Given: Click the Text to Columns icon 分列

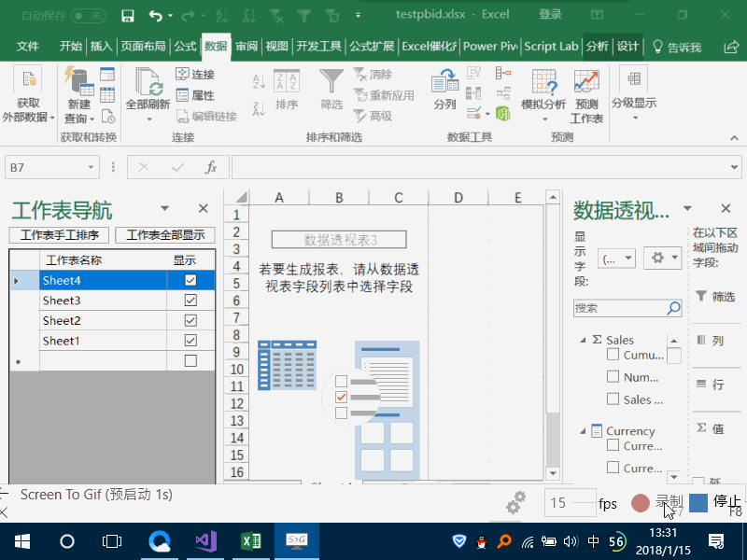Looking at the screenshot, I should [444, 80].
